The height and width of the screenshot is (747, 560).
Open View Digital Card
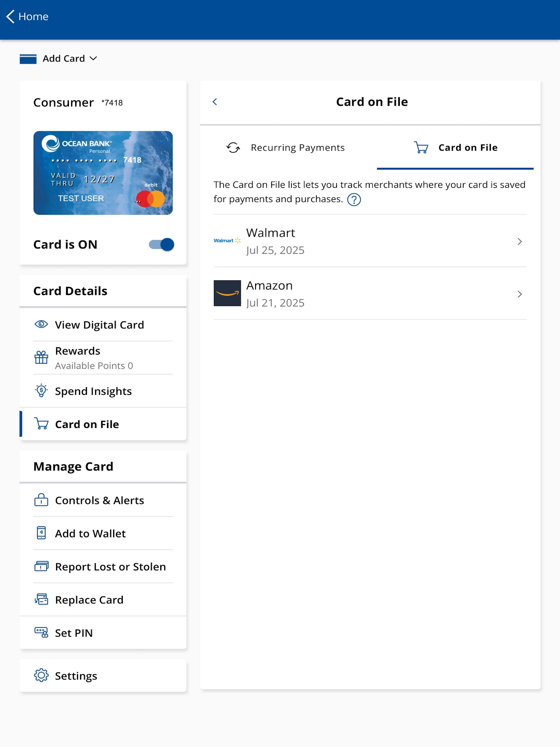[103, 325]
